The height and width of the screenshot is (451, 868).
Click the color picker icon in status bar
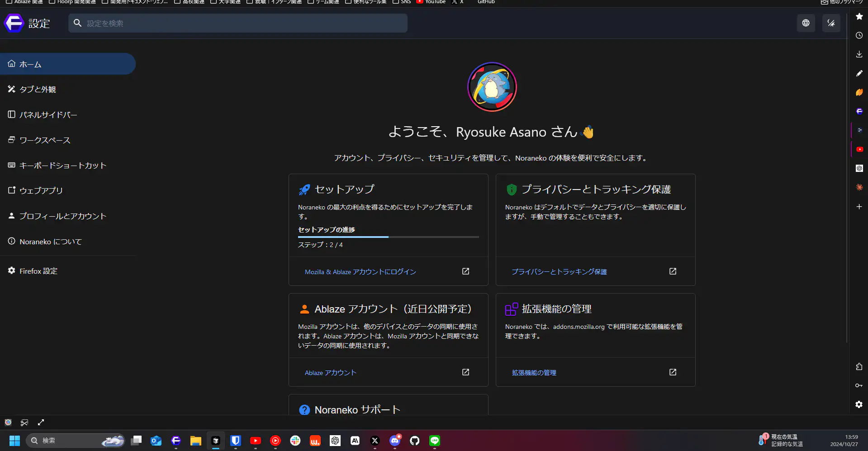8,423
